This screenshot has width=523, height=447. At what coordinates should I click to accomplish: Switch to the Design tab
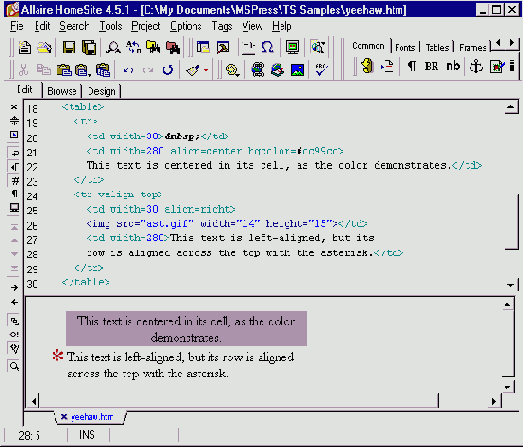(x=102, y=91)
